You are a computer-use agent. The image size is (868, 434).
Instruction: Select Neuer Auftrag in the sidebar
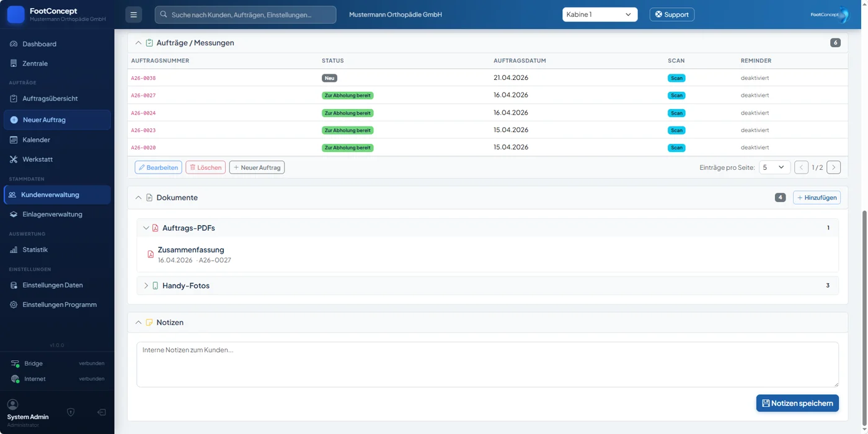click(x=57, y=120)
